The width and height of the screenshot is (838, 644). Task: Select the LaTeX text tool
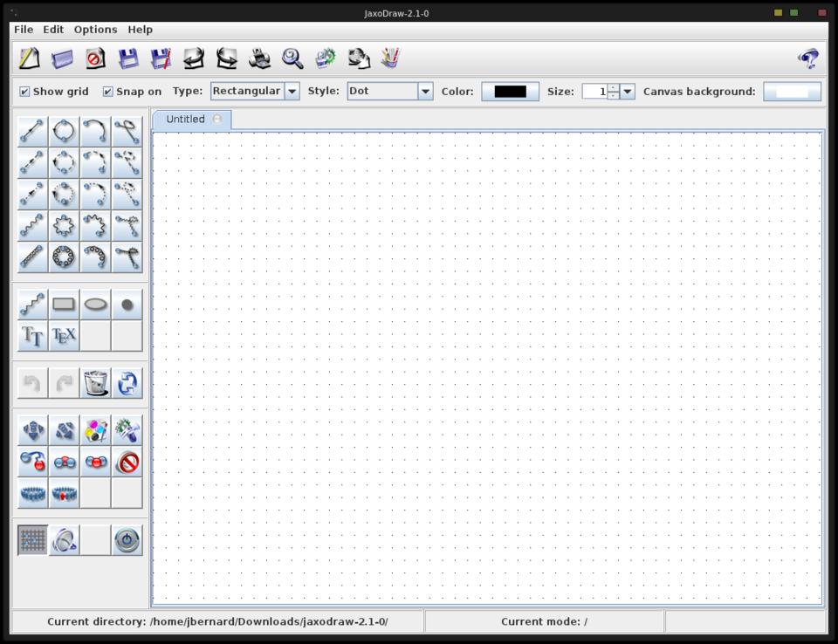pyautogui.click(x=64, y=335)
